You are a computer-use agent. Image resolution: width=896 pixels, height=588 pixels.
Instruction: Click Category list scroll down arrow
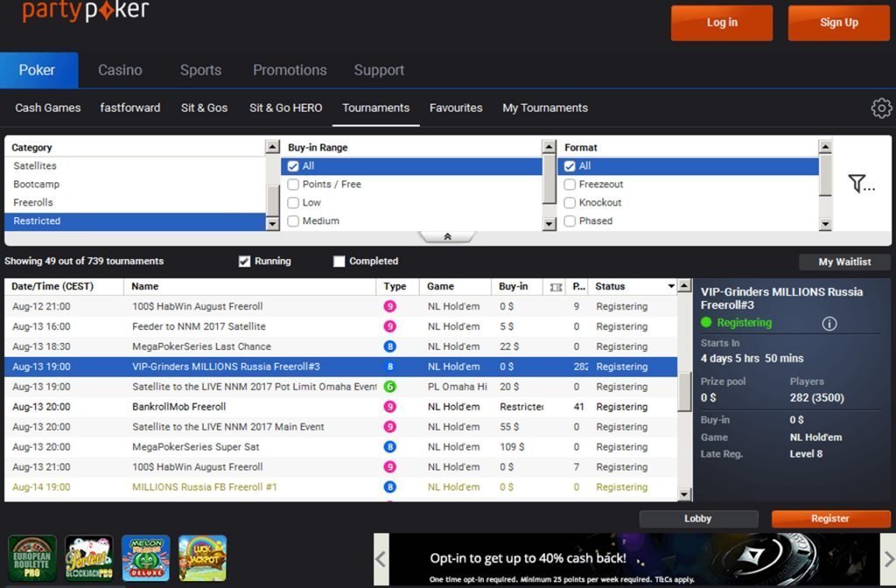pos(273,223)
